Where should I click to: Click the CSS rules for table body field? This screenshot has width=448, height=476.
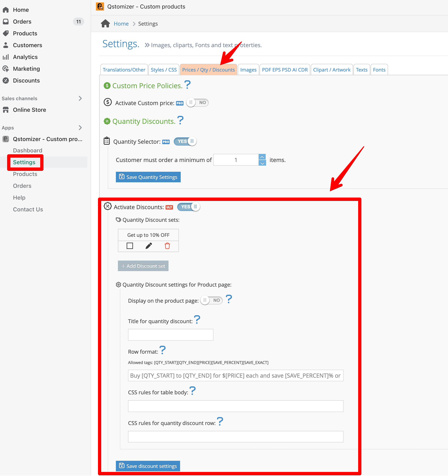pyautogui.click(x=236, y=406)
